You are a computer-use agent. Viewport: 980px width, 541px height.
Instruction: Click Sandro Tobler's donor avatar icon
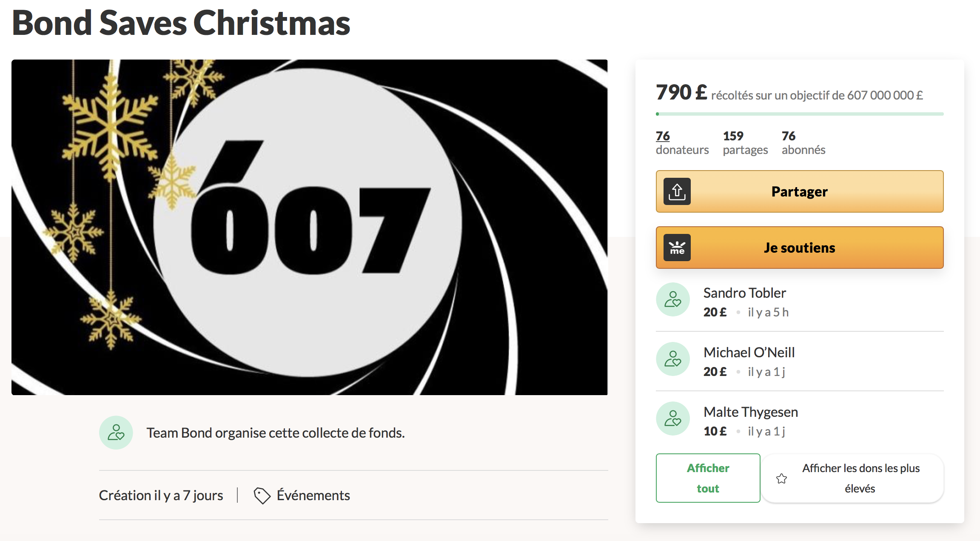click(x=673, y=299)
